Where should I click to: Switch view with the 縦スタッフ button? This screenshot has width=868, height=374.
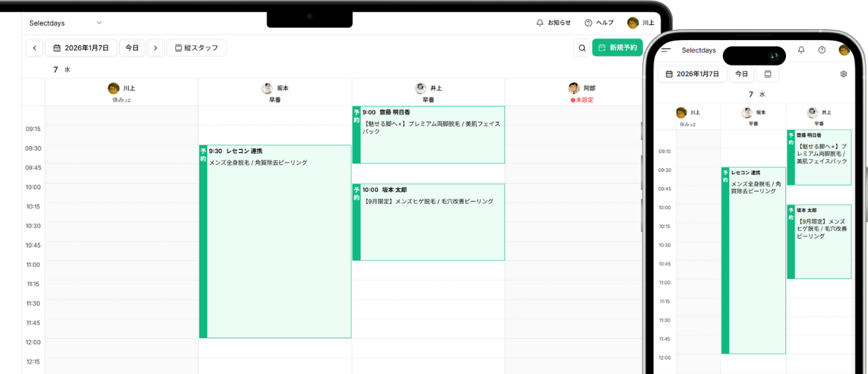pos(196,48)
